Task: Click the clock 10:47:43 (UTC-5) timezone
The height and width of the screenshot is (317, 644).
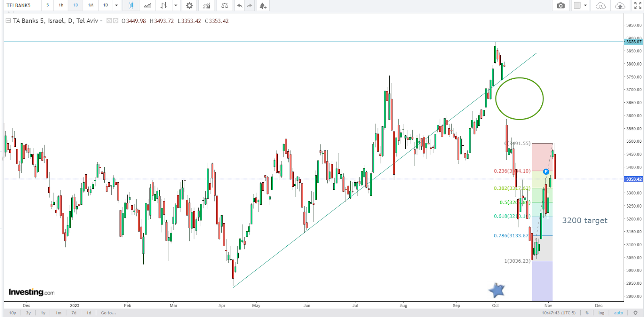Action: [x=559, y=313]
